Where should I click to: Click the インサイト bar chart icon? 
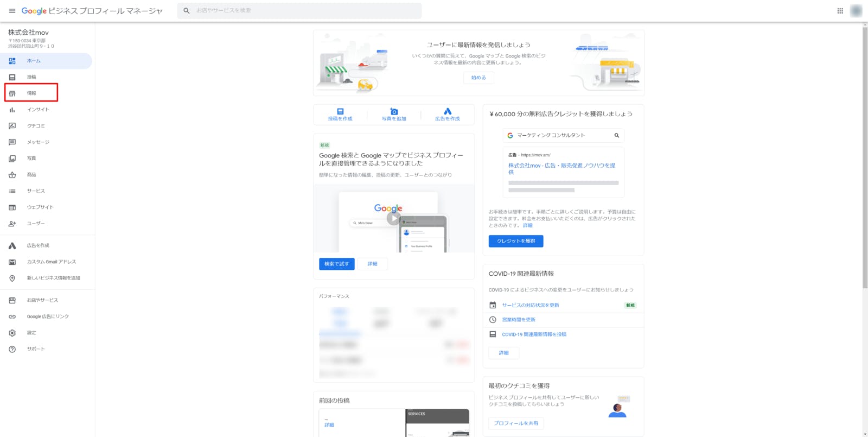12,110
